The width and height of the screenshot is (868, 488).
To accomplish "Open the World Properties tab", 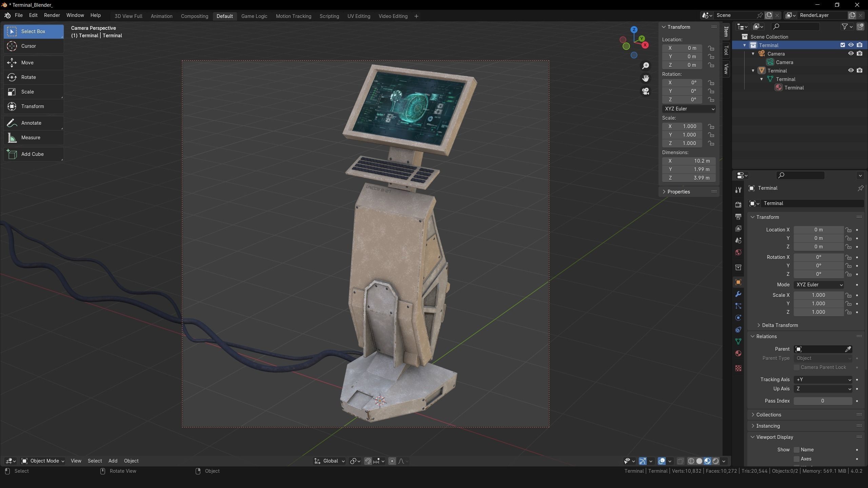I will pyautogui.click(x=738, y=252).
